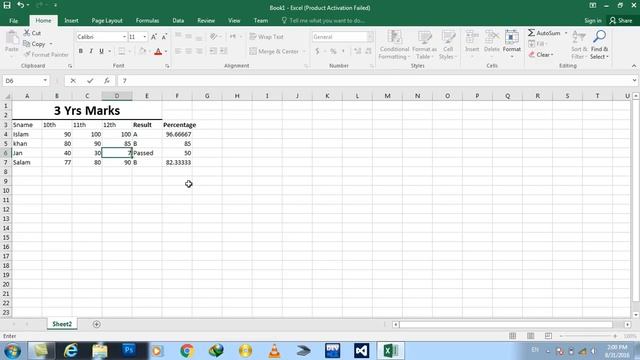Click the font color A icon

[158, 51]
